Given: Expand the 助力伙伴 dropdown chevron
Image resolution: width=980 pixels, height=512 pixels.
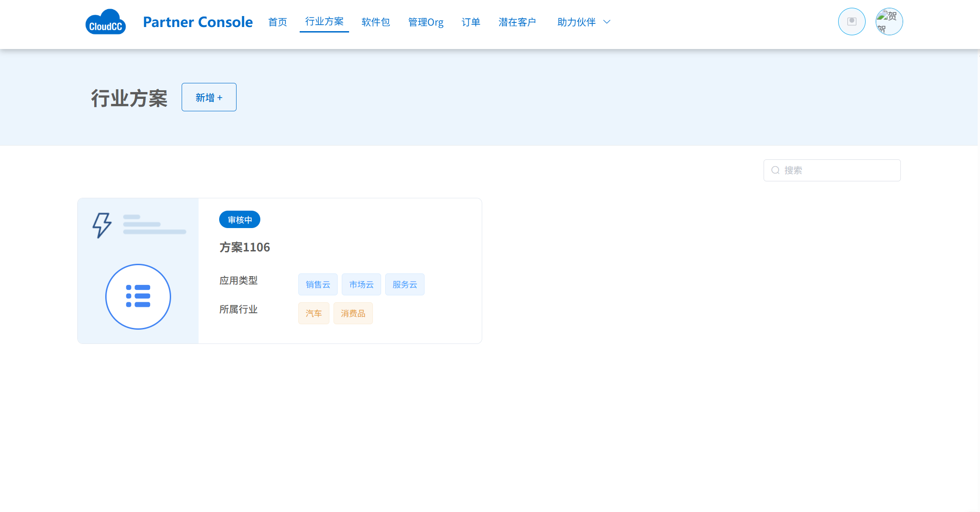Looking at the screenshot, I should [x=607, y=22].
